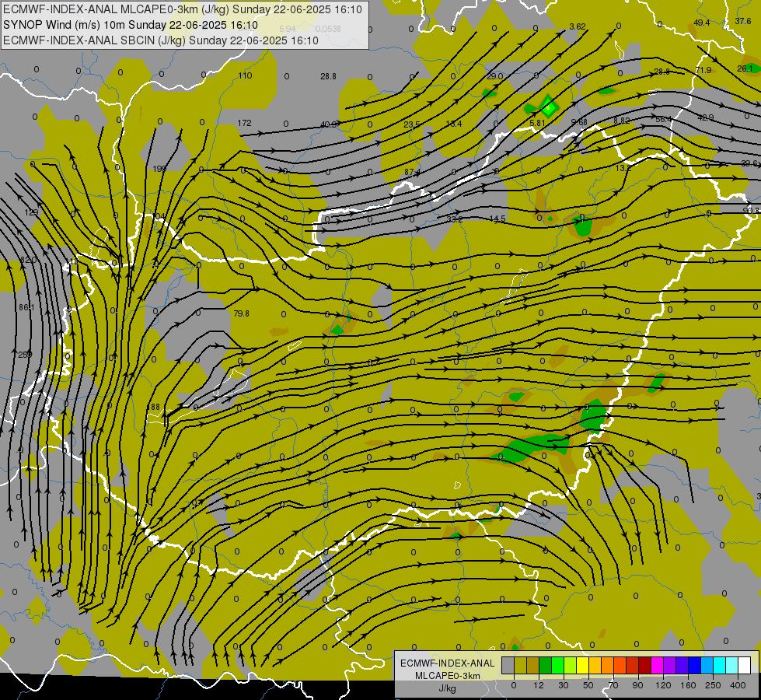
Task: Click the map value 8.82
Action: (622, 121)
